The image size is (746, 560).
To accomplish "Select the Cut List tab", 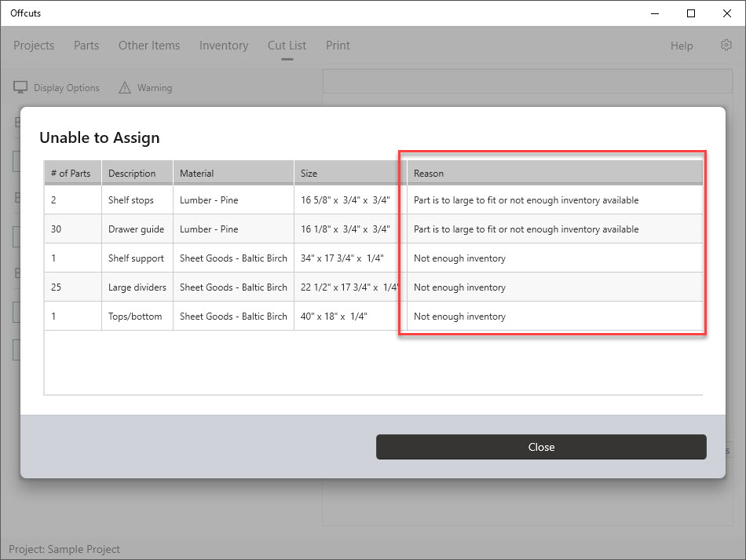I will coord(287,46).
